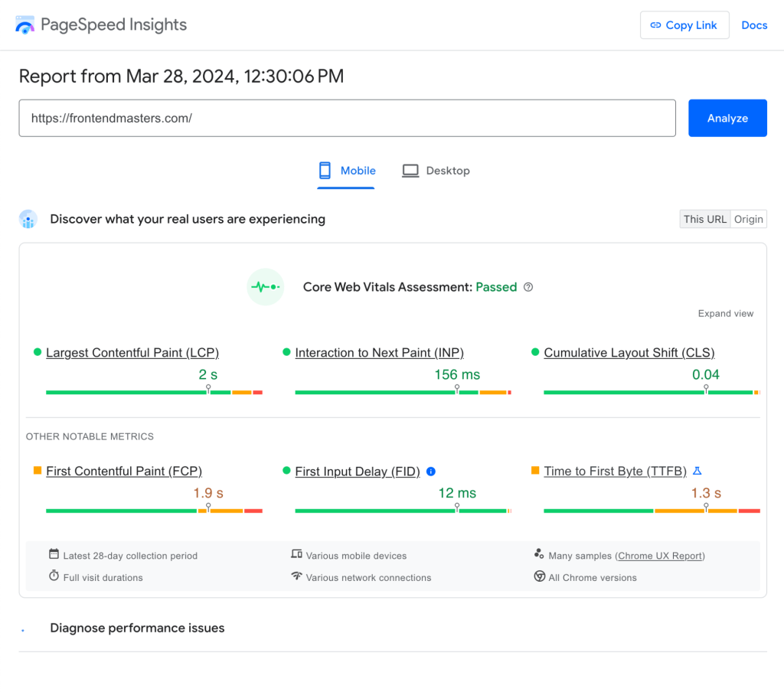This screenshot has width=784, height=692.
Task: Select This URL data scope
Action: pyautogui.click(x=705, y=219)
